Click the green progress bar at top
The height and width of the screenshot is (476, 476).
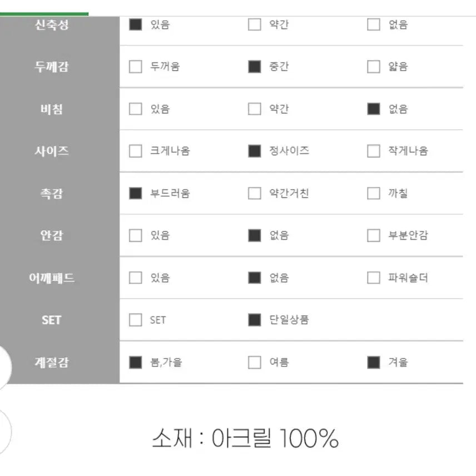pyautogui.click(x=44, y=14)
